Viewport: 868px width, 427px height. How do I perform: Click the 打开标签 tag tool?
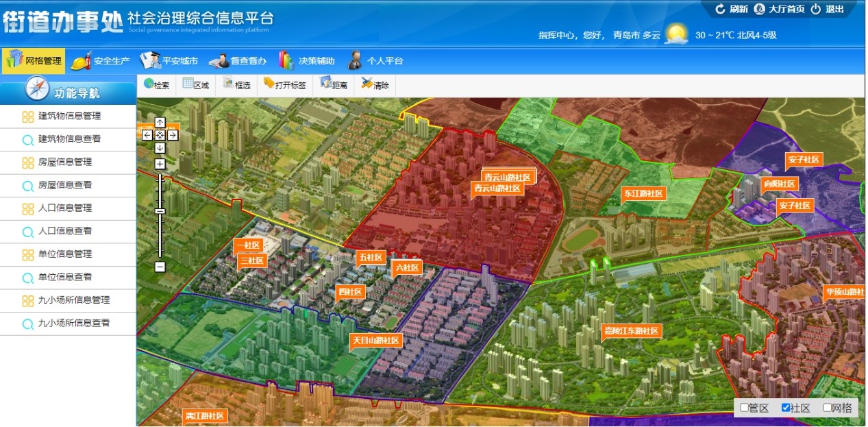click(284, 85)
